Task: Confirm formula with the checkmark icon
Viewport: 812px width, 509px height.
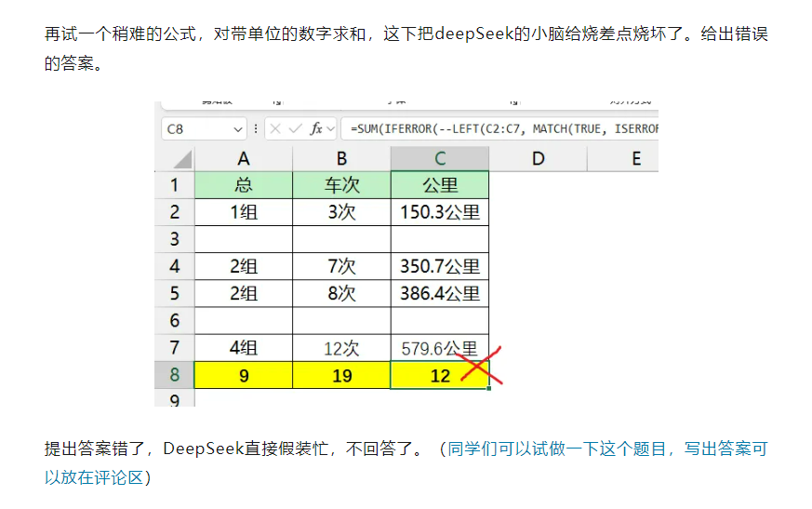Action: coord(295,128)
